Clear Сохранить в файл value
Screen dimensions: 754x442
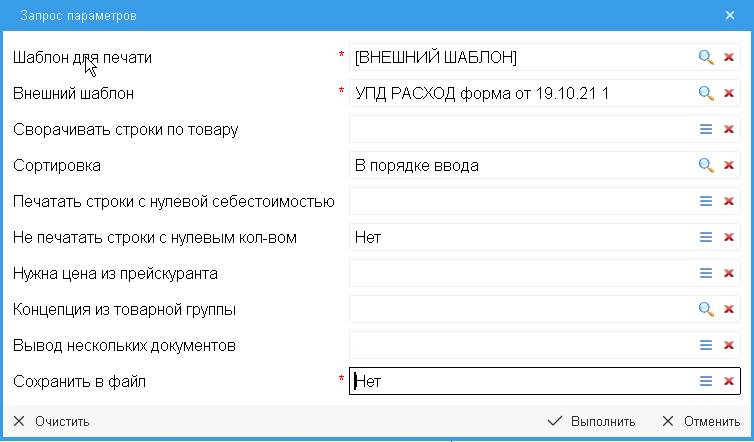tap(729, 382)
